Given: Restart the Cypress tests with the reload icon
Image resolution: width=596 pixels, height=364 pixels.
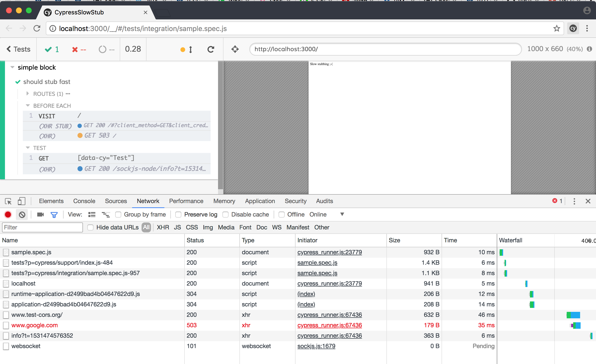Looking at the screenshot, I should [211, 49].
